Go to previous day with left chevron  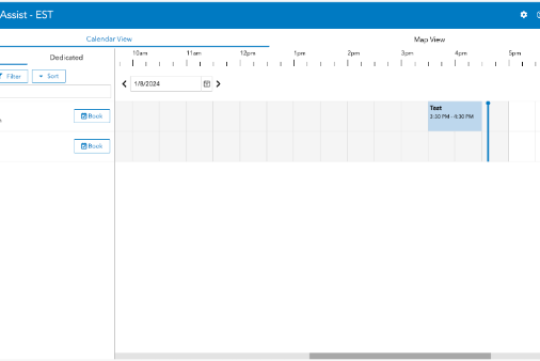click(124, 84)
